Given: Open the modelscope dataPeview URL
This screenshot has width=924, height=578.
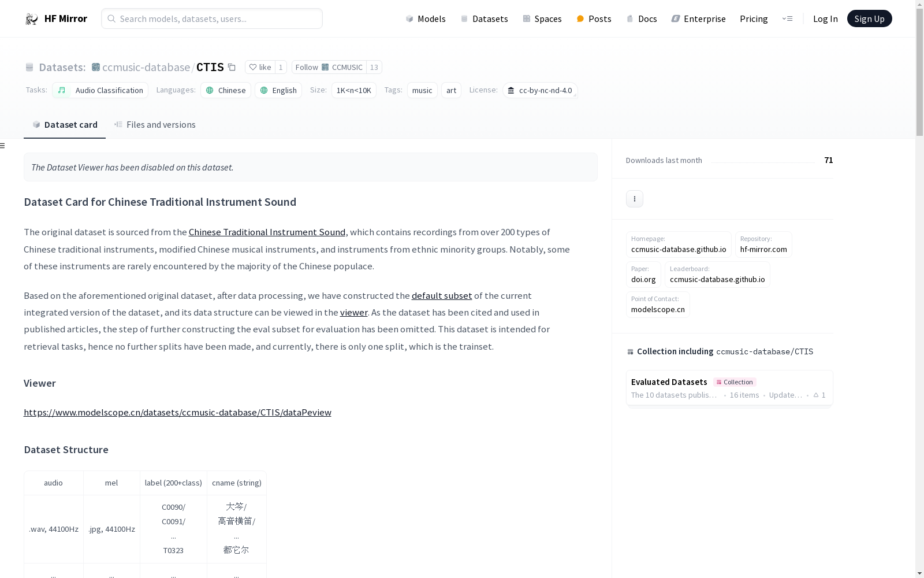Looking at the screenshot, I should coord(177,412).
